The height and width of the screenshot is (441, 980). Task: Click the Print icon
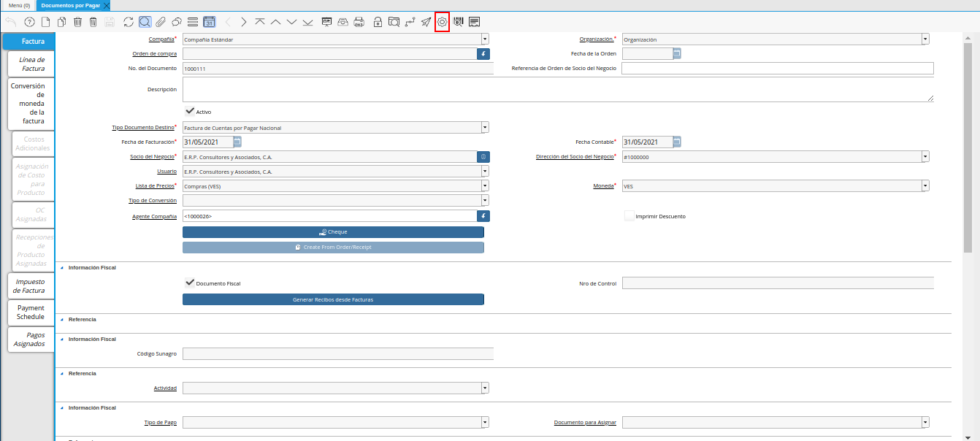click(359, 22)
